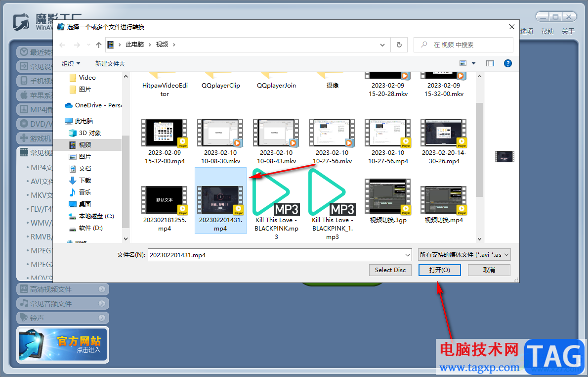Close the file selection dialog

(x=511, y=27)
